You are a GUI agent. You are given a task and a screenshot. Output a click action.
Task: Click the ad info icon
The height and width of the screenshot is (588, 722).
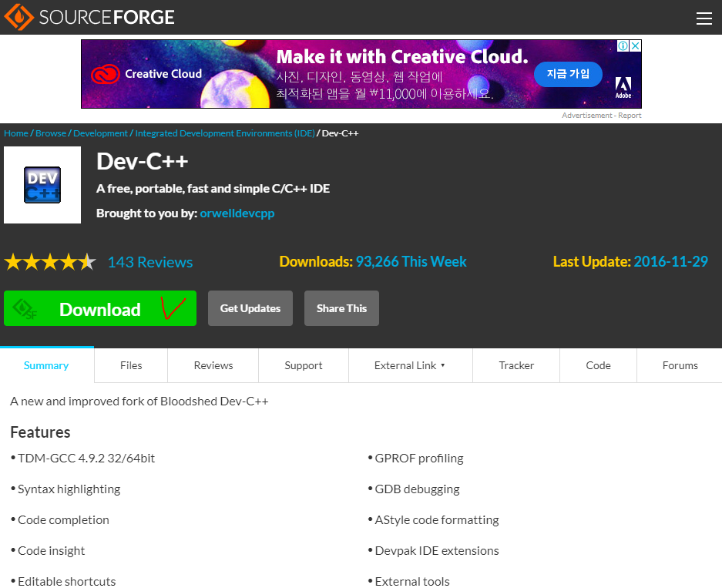623,45
